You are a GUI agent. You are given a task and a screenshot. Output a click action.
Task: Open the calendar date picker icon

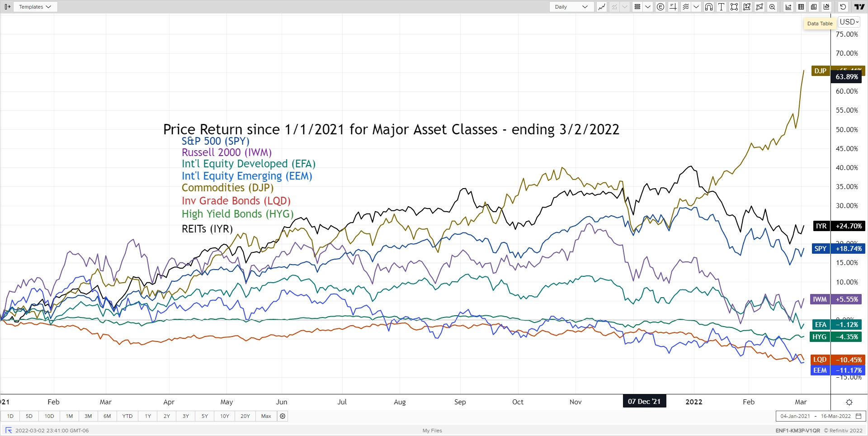(859, 416)
